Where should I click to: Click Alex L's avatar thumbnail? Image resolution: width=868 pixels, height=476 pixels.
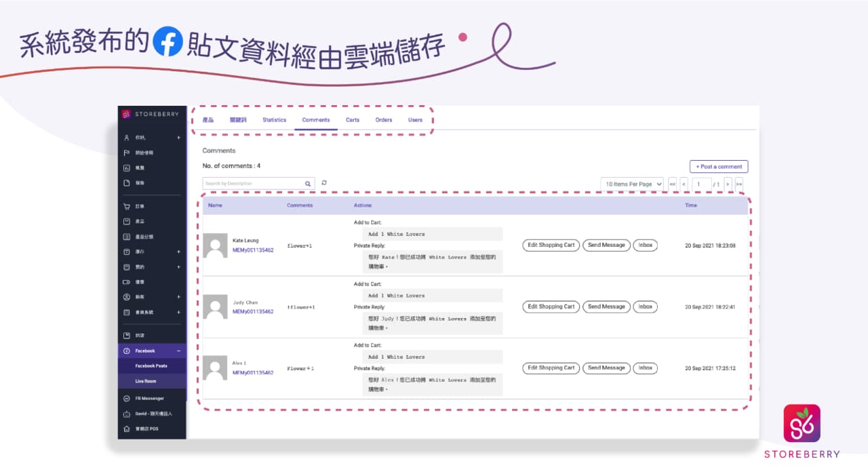[x=215, y=368]
